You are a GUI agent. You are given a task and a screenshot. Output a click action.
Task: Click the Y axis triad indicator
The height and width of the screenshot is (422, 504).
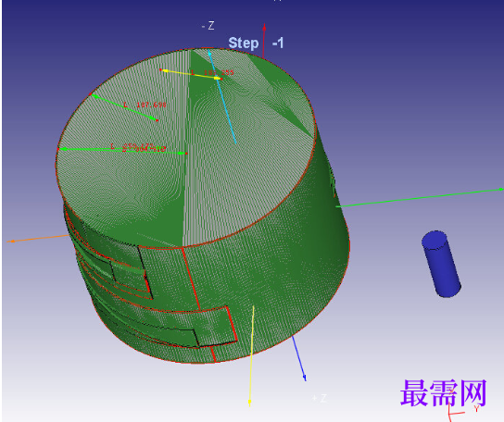tap(476, 408)
